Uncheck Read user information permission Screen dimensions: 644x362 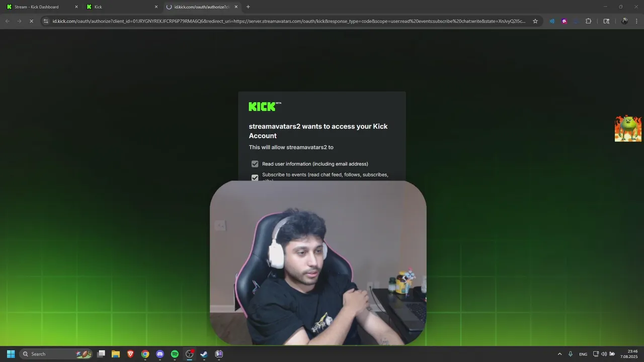tap(255, 164)
